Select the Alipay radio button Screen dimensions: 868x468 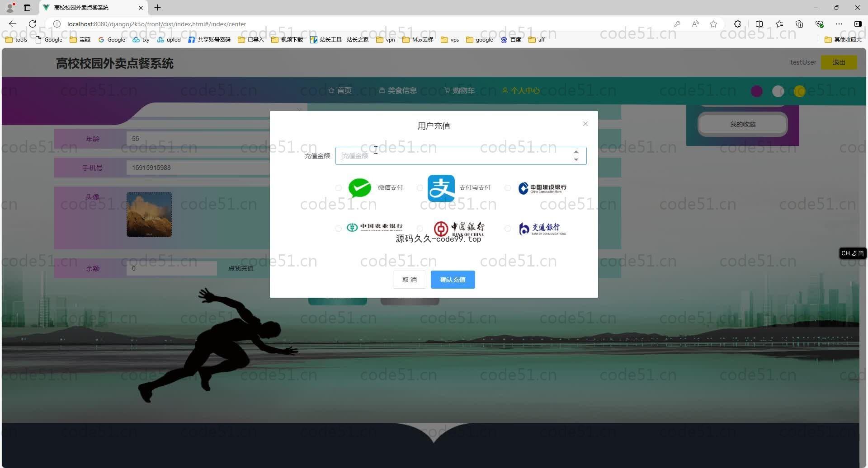(420, 187)
